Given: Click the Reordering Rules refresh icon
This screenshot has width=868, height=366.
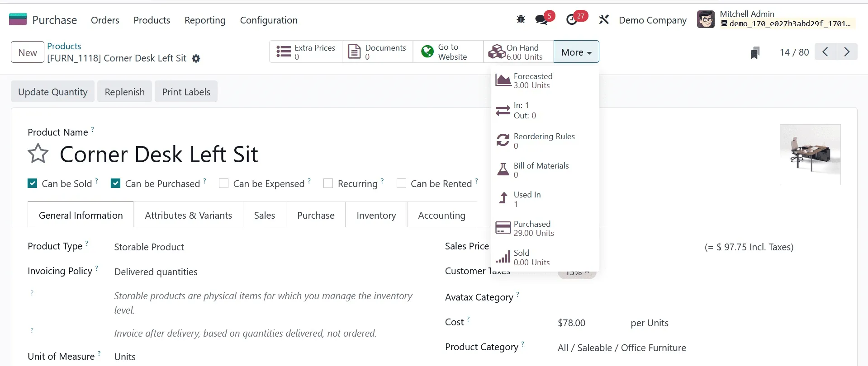Looking at the screenshot, I should point(503,140).
